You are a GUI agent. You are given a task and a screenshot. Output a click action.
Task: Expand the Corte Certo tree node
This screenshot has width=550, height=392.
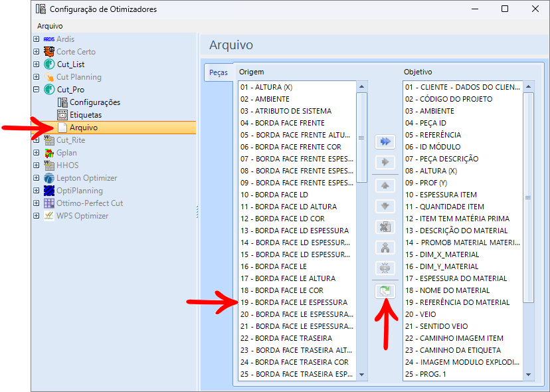(36, 52)
